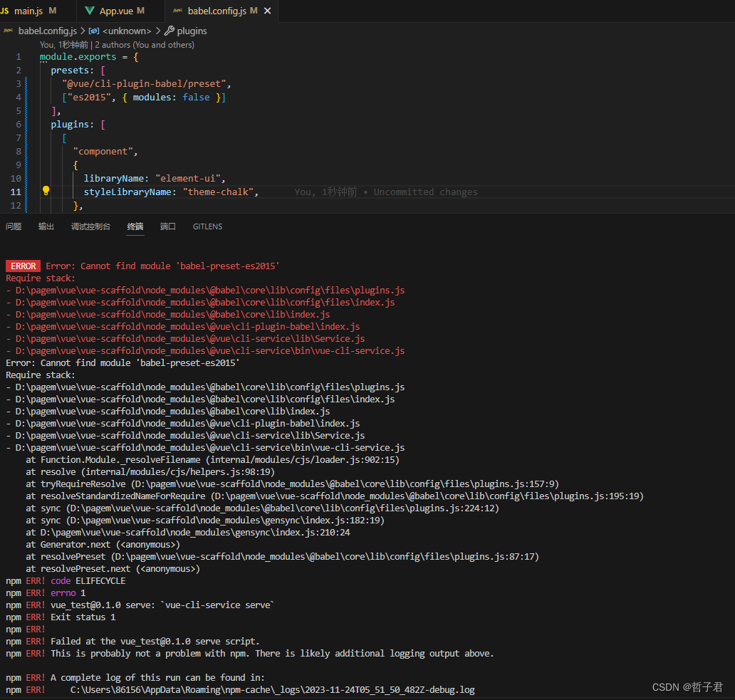735x700 pixels.
Task: Click the "es2015" preset string on line 4
Action: point(89,98)
